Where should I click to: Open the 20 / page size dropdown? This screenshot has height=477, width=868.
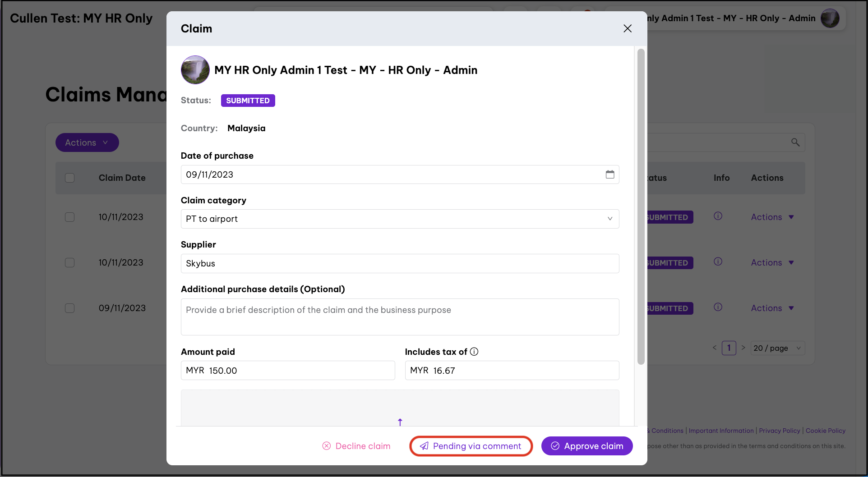click(x=777, y=348)
